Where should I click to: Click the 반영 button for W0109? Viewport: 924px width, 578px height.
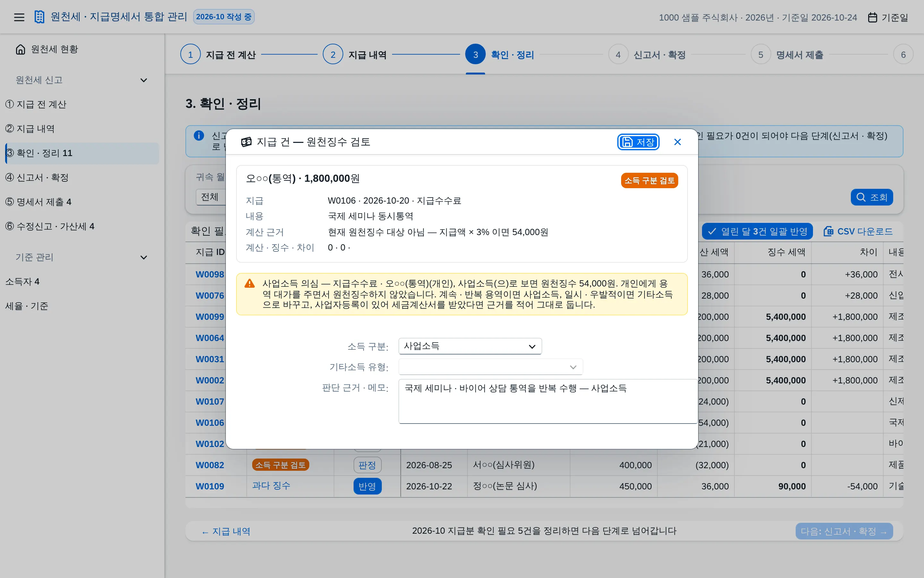(x=367, y=486)
